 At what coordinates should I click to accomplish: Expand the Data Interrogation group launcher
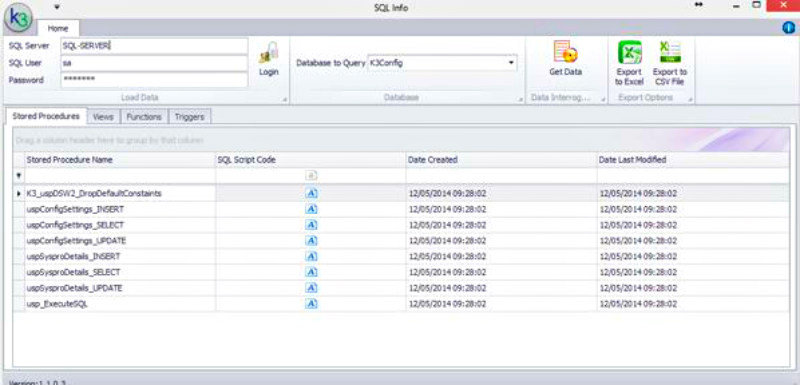pos(603,99)
